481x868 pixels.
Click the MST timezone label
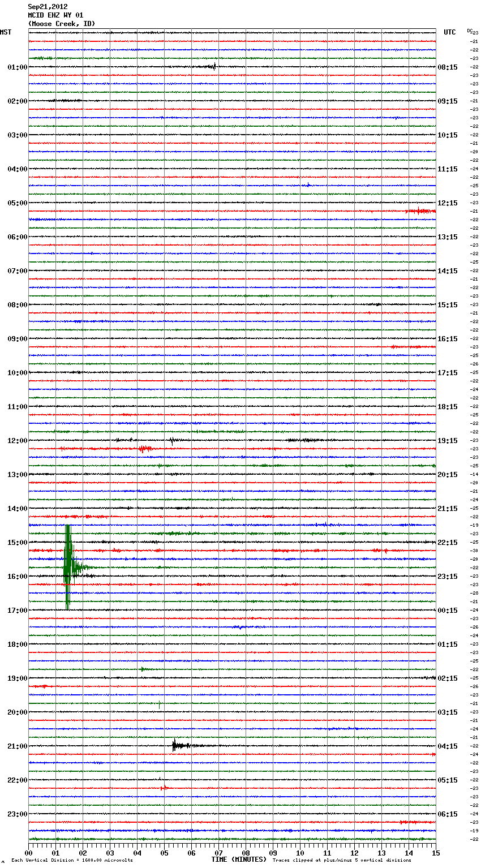coord(6,32)
